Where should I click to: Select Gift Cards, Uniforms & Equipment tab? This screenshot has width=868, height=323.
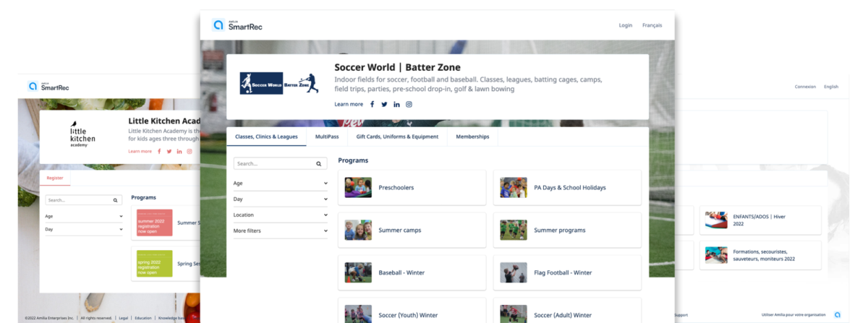pos(397,137)
